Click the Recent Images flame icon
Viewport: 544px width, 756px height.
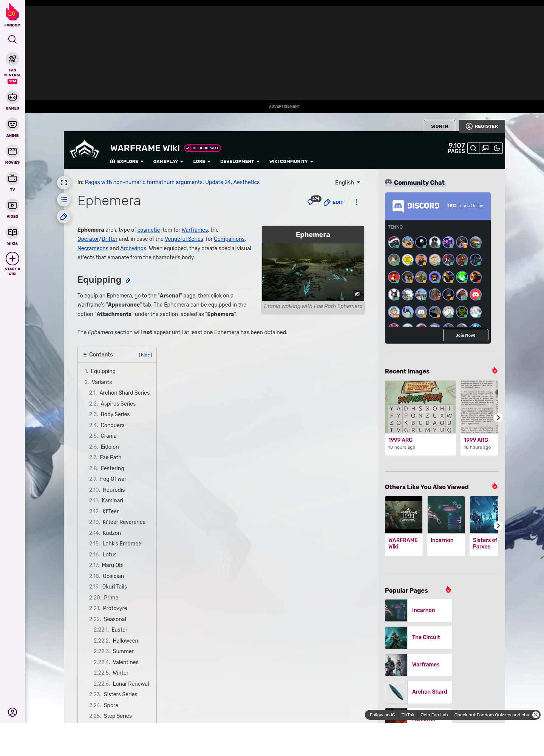pos(495,370)
